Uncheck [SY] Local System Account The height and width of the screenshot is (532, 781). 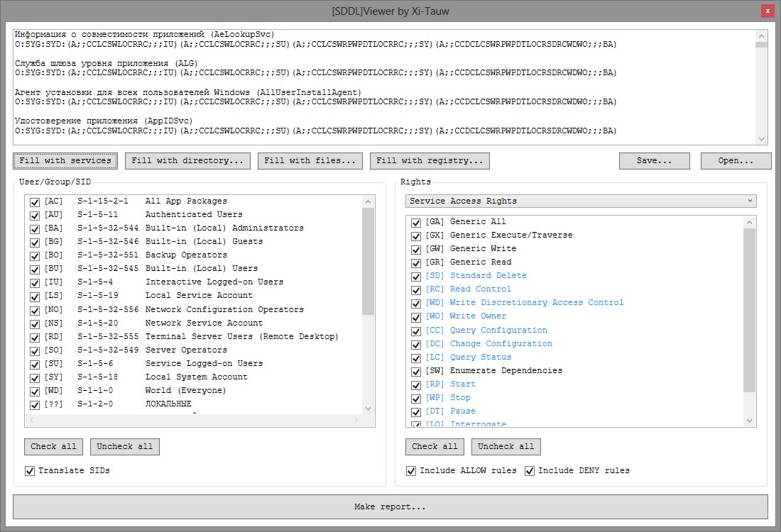pyautogui.click(x=34, y=378)
